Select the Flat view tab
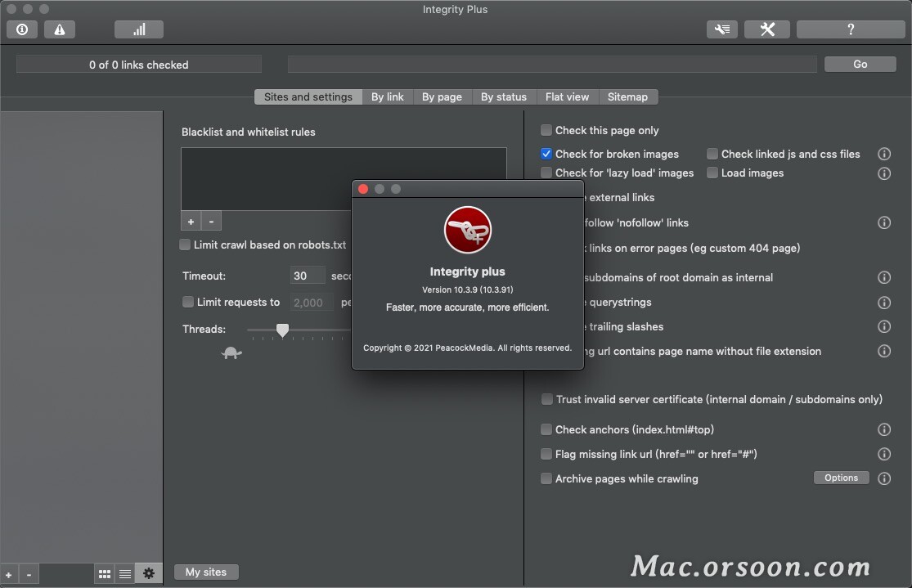This screenshot has width=912, height=588. click(x=567, y=97)
